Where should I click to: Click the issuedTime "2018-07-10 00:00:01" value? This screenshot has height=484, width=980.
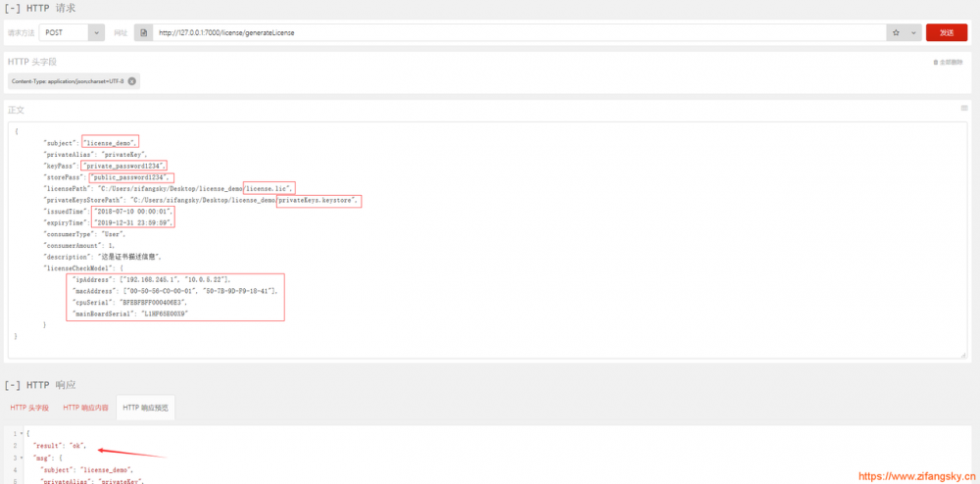point(132,213)
